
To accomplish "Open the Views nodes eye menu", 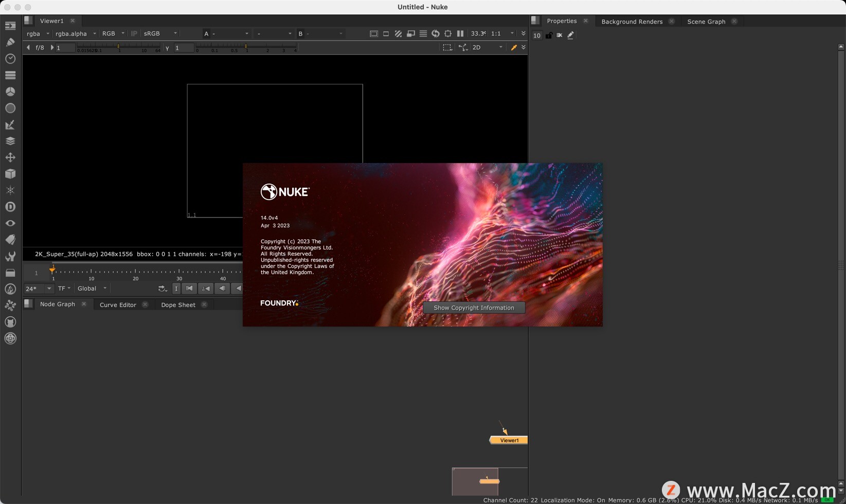I will [10, 223].
